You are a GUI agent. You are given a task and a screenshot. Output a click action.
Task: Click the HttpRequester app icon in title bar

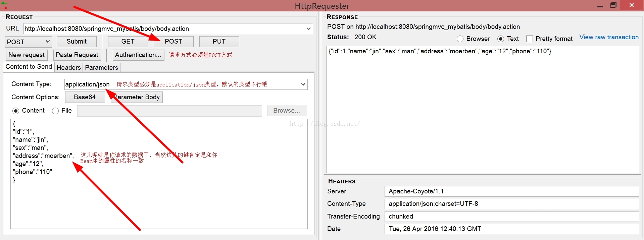point(4,6)
